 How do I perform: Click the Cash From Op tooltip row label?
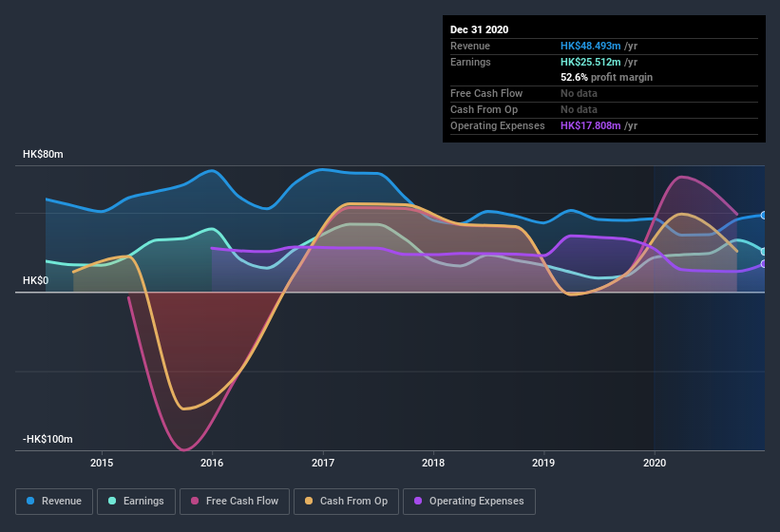pyautogui.click(x=484, y=109)
